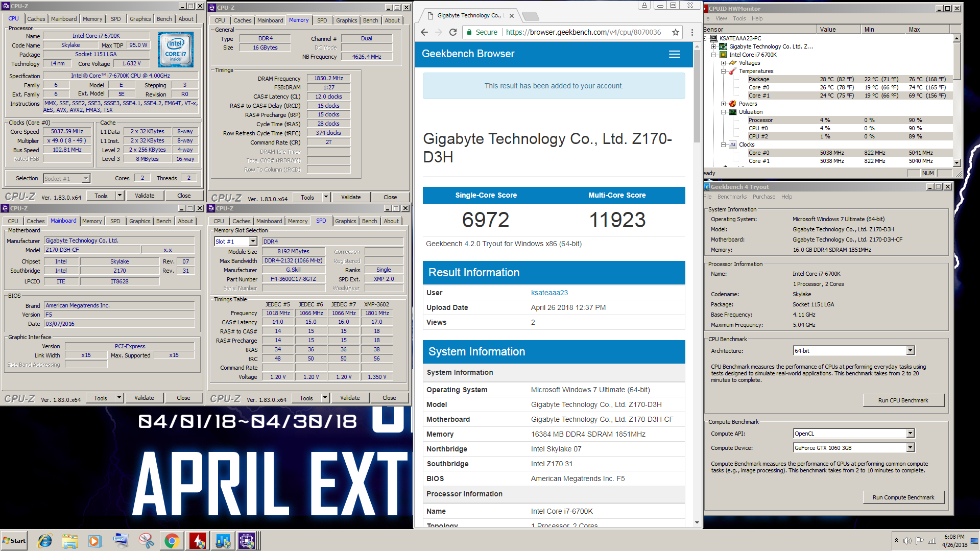
Task: Open the Architecture 64-bit dropdown
Action: pos(910,351)
